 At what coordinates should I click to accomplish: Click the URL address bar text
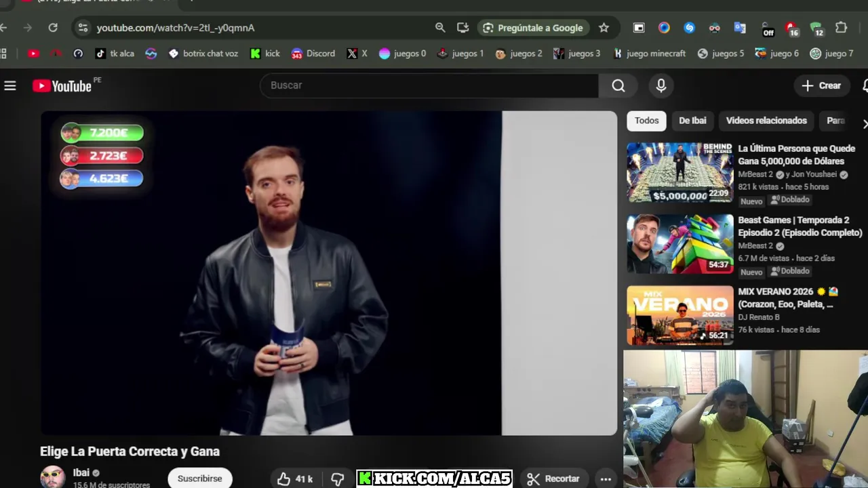[x=176, y=28]
